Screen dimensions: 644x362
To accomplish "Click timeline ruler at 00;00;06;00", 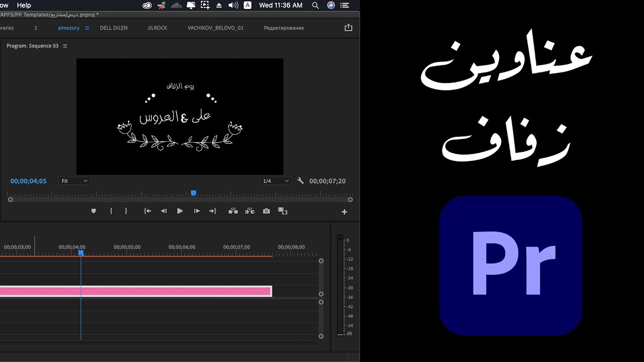I will pyautogui.click(x=182, y=247).
